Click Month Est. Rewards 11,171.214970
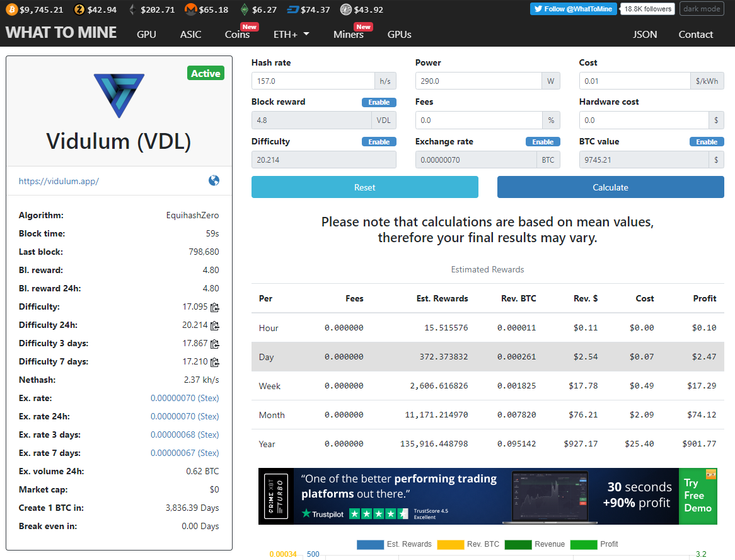735x560 pixels. [436, 414]
